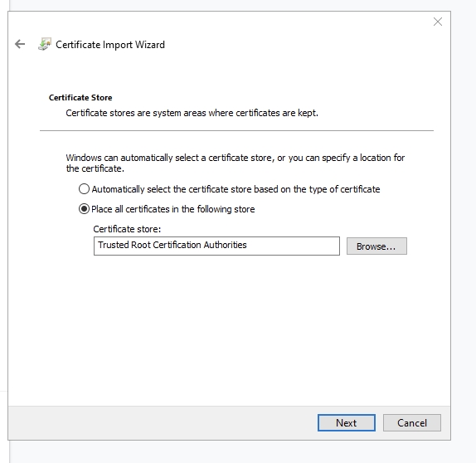Select Place all certificates in following store radio
476x463 pixels.
tap(84, 209)
